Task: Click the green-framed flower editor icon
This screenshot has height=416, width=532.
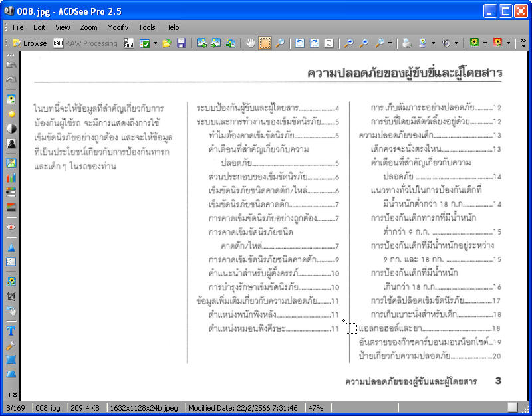Action: pyautogui.click(x=474, y=43)
